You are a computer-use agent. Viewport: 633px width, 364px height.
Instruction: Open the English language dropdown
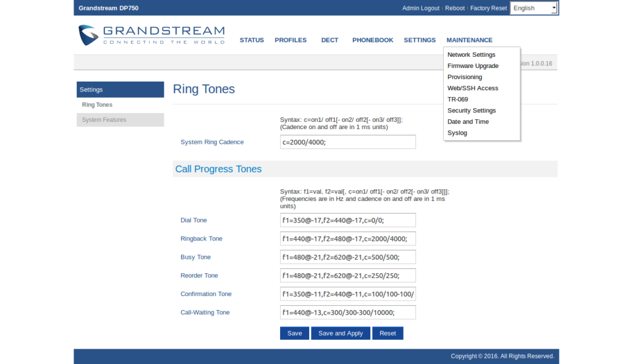point(534,8)
